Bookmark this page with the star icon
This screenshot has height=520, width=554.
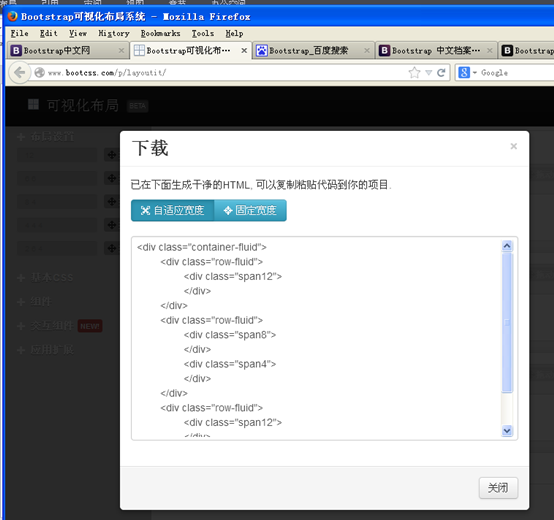point(414,73)
